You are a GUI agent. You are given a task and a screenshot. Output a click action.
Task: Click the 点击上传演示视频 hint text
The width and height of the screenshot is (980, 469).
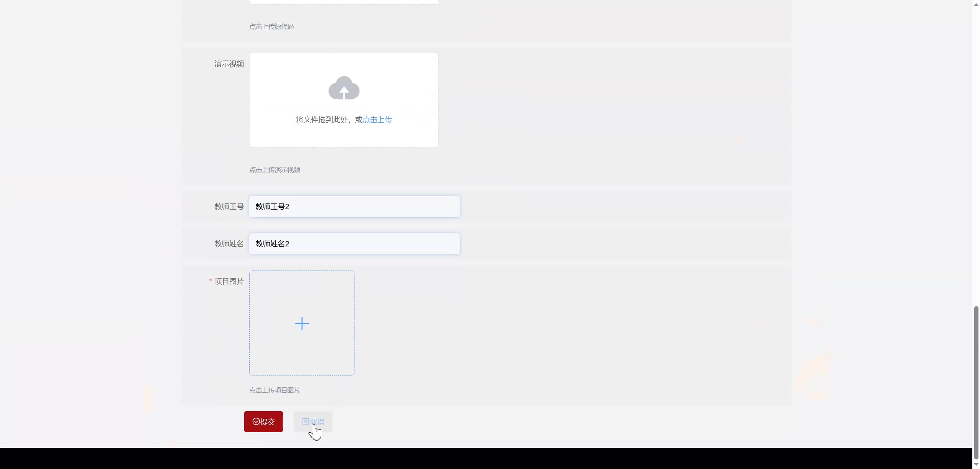pyautogui.click(x=274, y=170)
